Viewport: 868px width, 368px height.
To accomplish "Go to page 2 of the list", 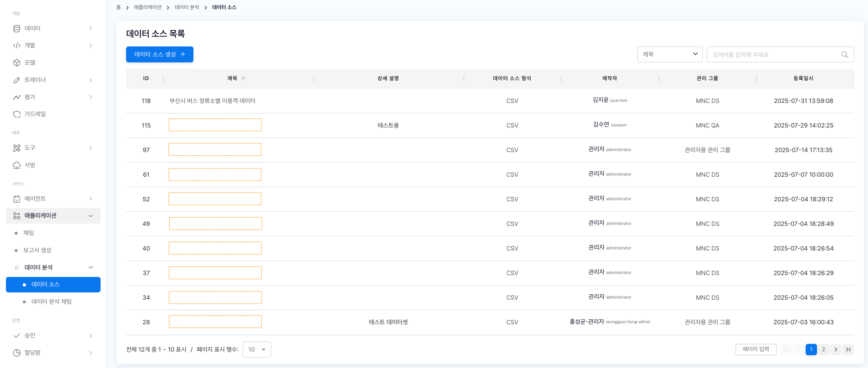I will (x=823, y=349).
